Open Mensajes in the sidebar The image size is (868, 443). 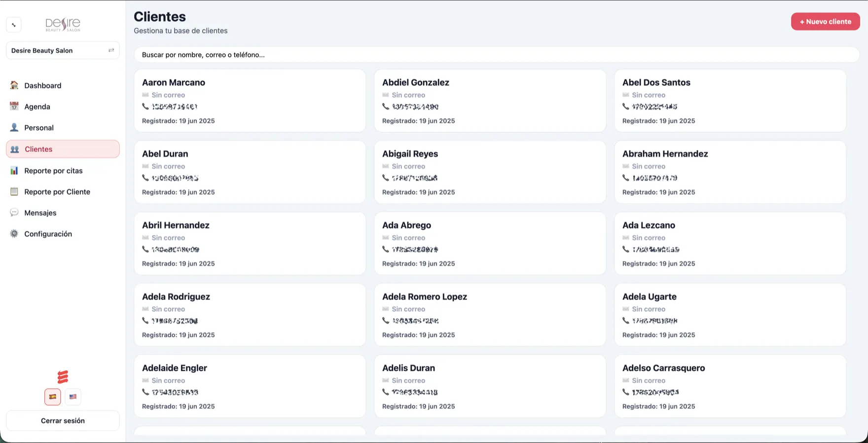(63, 213)
